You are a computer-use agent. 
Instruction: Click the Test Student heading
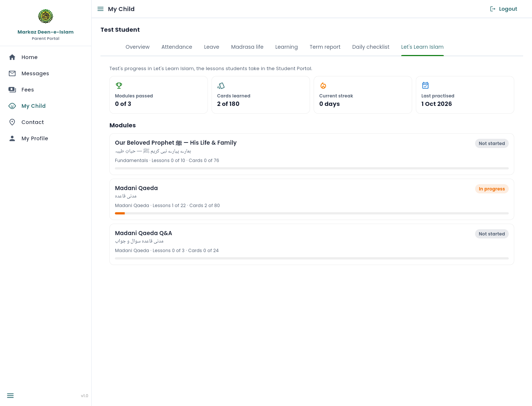[x=120, y=30]
